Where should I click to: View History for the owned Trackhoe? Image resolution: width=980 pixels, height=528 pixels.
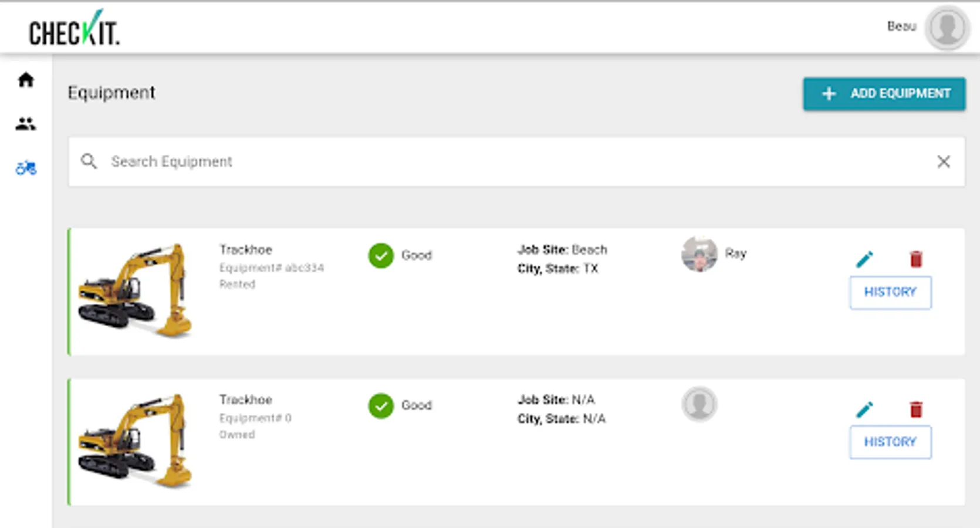(890, 442)
